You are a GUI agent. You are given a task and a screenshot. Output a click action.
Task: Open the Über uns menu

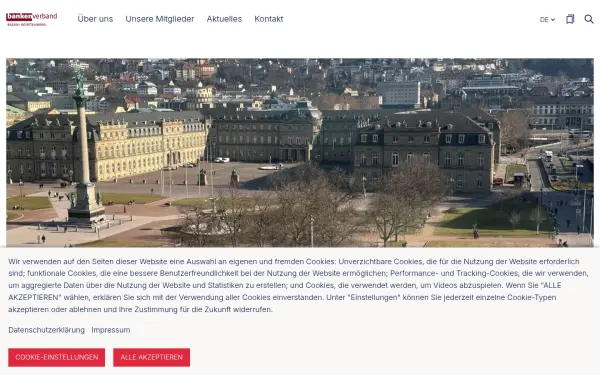tap(95, 19)
